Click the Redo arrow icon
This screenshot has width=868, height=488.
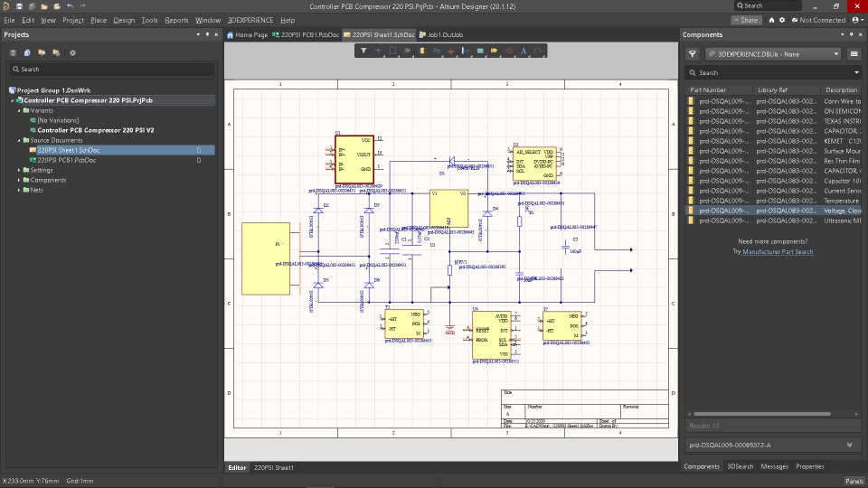82,6
